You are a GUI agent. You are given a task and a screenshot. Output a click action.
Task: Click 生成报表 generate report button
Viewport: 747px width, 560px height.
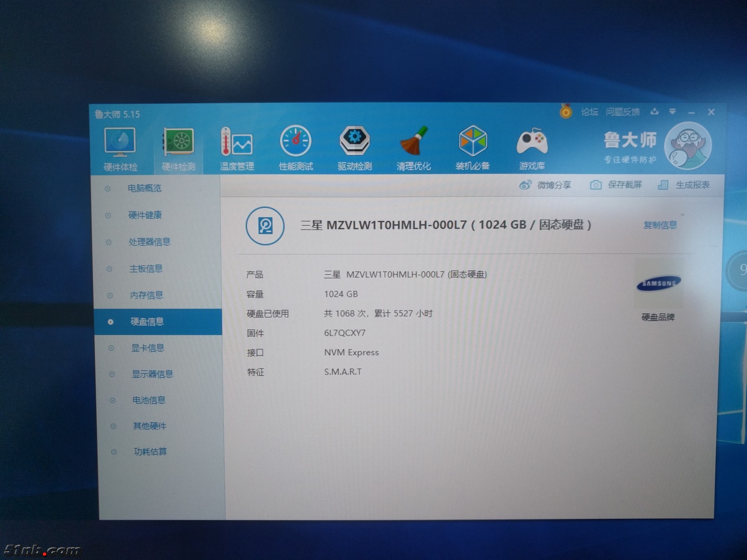tap(684, 185)
